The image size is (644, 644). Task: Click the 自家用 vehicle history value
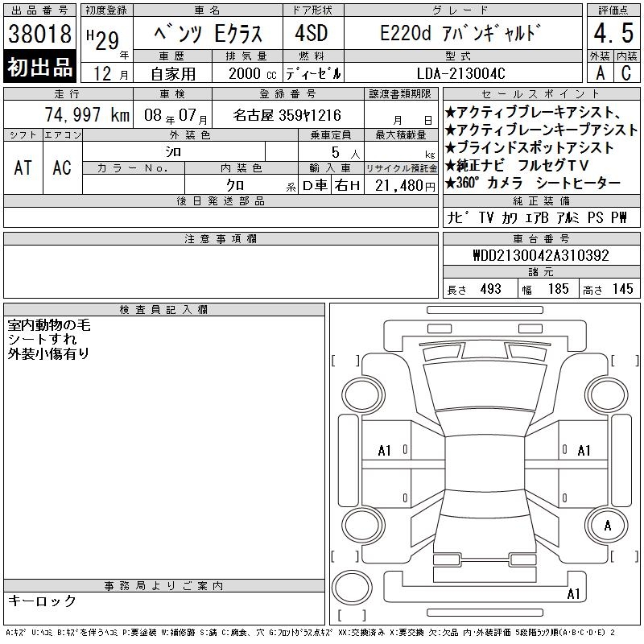click(173, 74)
